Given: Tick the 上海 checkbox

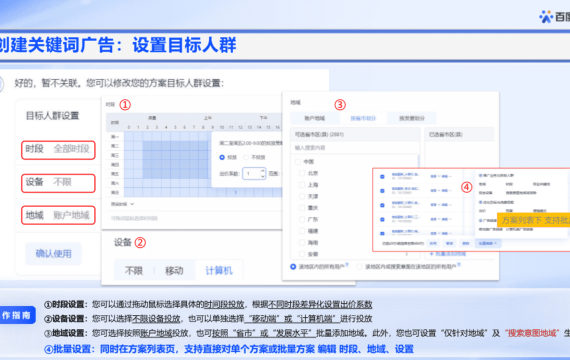Looking at the screenshot, I should [x=302, y=185].
